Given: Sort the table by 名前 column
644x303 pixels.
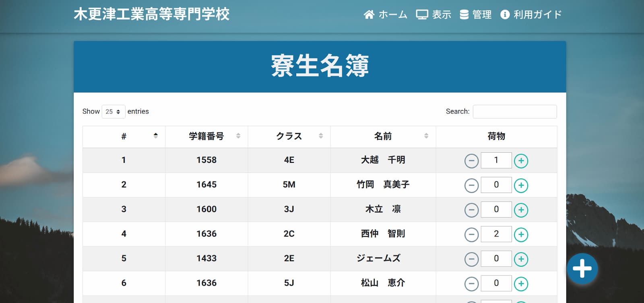Looking at the screenshot, I should (383, 136).
